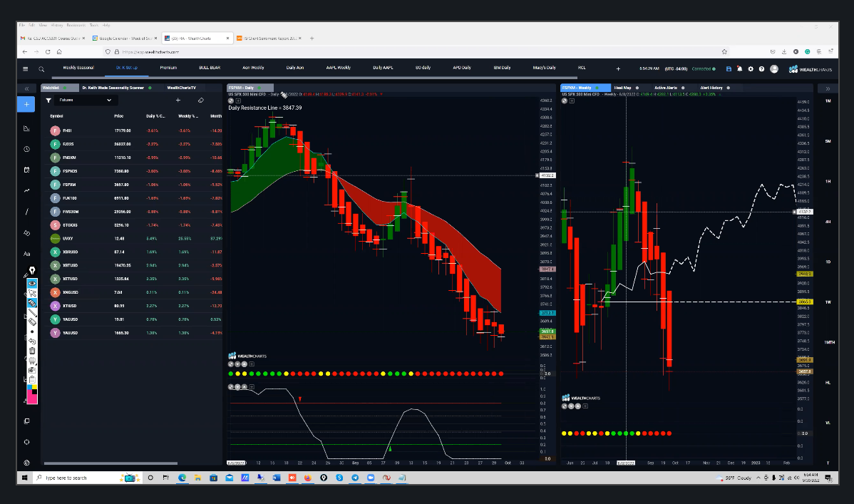Click the undo arrow in annotation toolbar
This screenshot has width=854, height=504.
pos(32,341)
